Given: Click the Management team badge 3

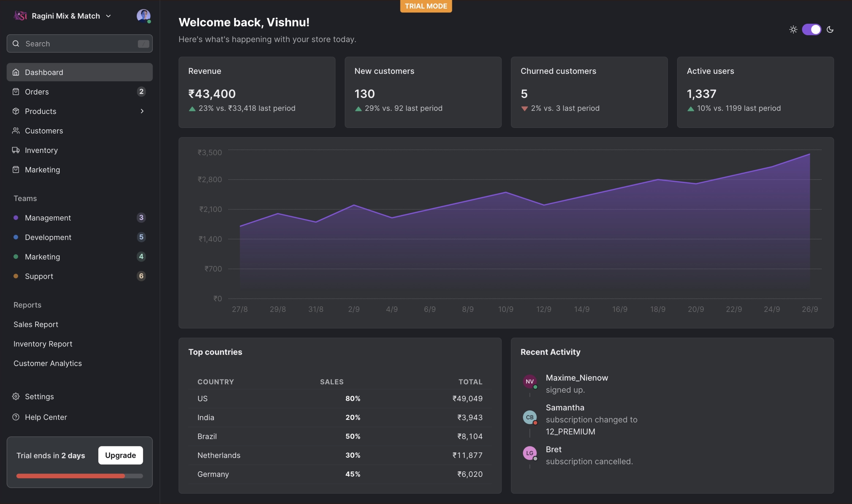Looking at the screenshot, I should [x=141, y=218].
